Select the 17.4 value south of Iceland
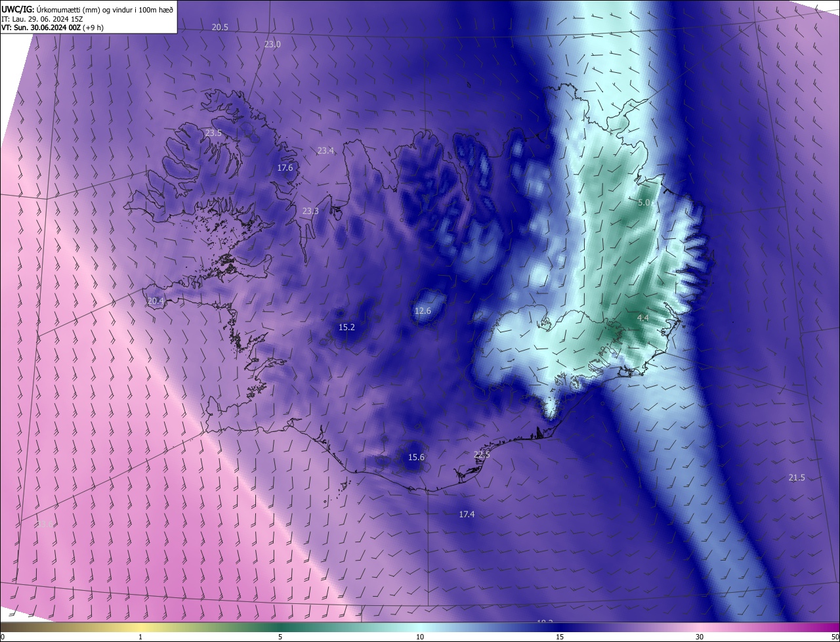This screenshot has height=642, width=840. 467,514
